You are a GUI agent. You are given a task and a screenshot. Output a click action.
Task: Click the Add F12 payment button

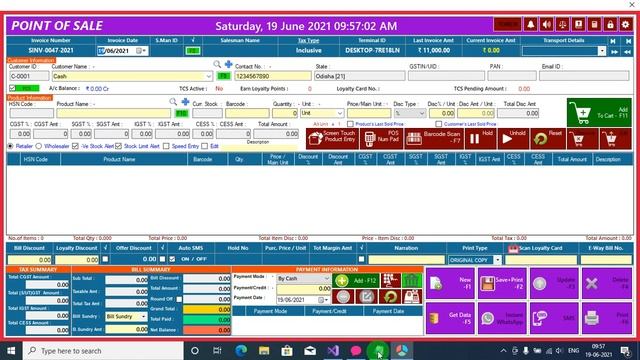click(x=356, y=280)
